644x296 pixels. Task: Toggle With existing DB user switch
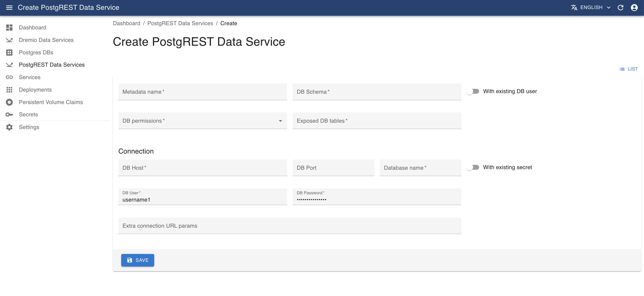[x=473, y=91]
